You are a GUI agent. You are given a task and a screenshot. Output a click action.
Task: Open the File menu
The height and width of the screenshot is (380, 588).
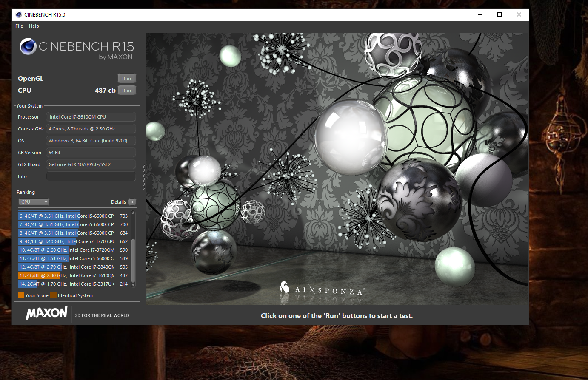pos(19,26)
